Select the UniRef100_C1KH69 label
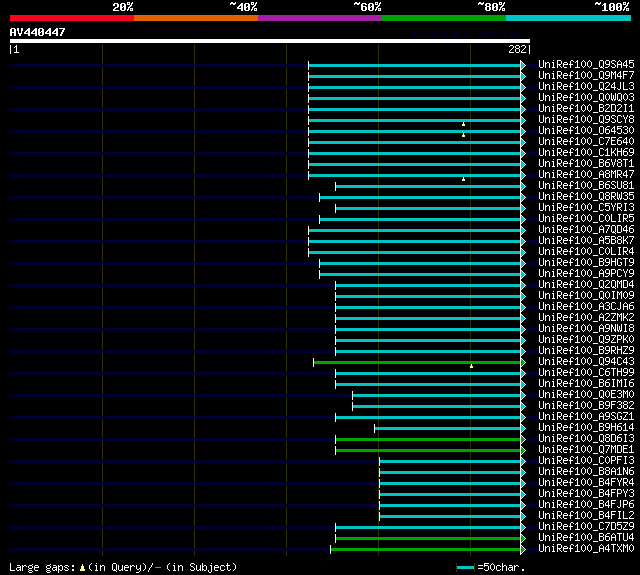Viewport: 640px width, 575px height. 586,153
